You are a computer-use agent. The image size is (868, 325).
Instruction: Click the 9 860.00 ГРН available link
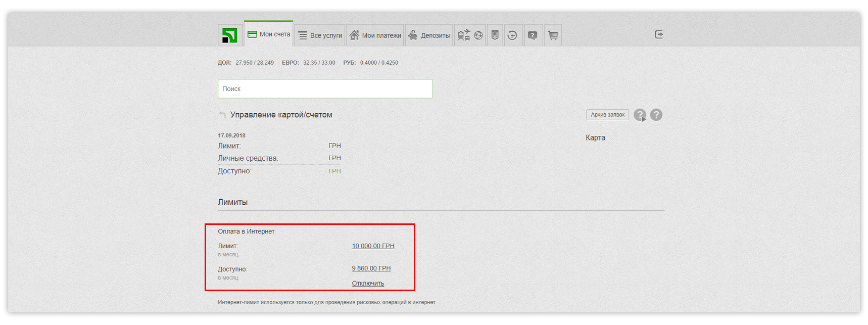click(x=371, y=268)
